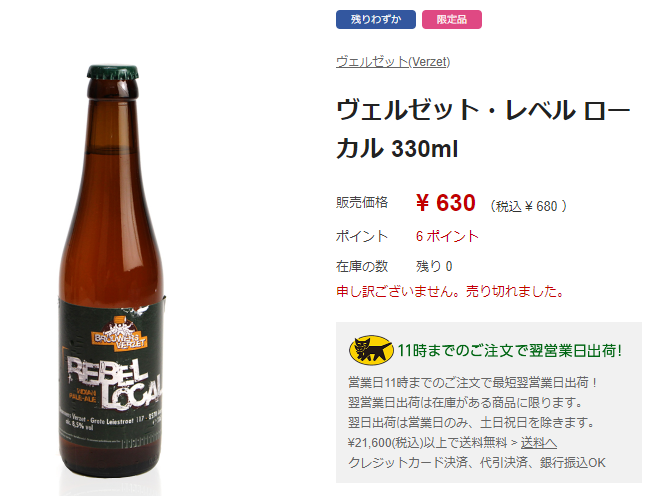Click the product title ヴェルゼット・レベル ローカル 330ml
The image size is (661, 496).
coord(483,129)
